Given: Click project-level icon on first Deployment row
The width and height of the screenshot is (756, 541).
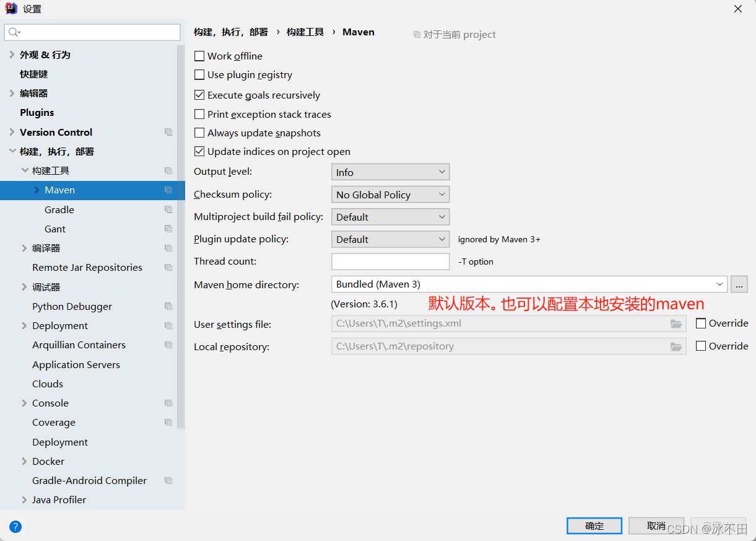Looking at the screenshot, I should click(168, 325).
